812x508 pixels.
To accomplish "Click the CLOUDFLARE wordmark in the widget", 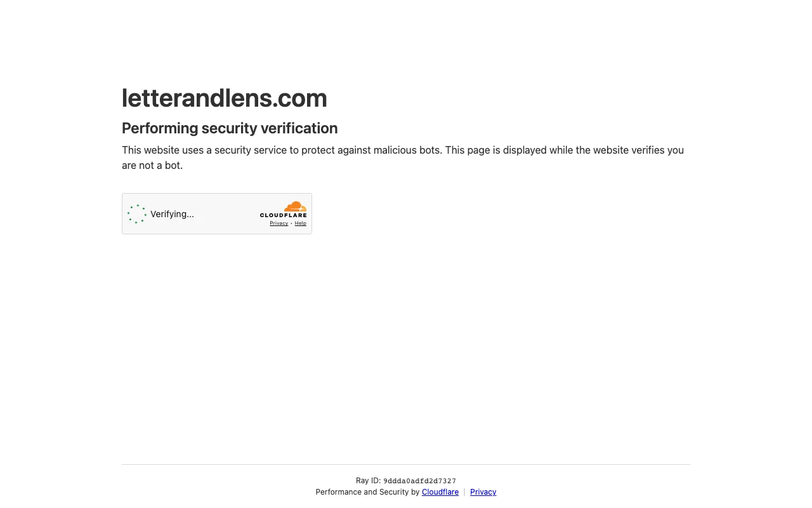I will [284, 215].
